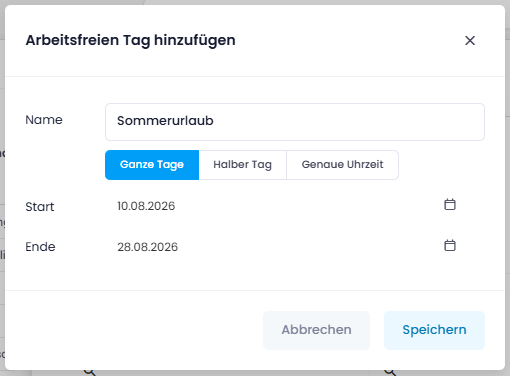Edit the Ende date 28.08.2026
This screenshot has height=376, width=510.
coord(147,247)
